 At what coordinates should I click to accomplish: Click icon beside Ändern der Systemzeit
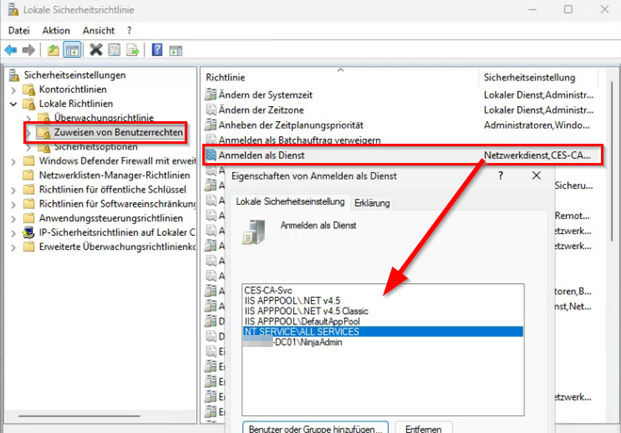click(211, 95)
